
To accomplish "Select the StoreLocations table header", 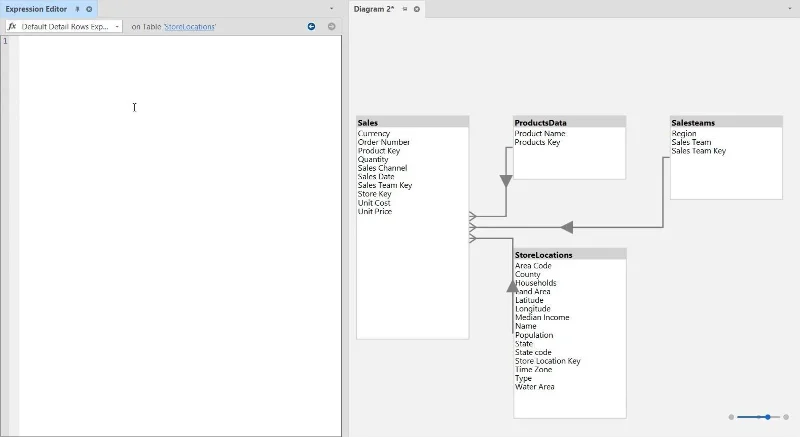I will (x=570, y=255).
